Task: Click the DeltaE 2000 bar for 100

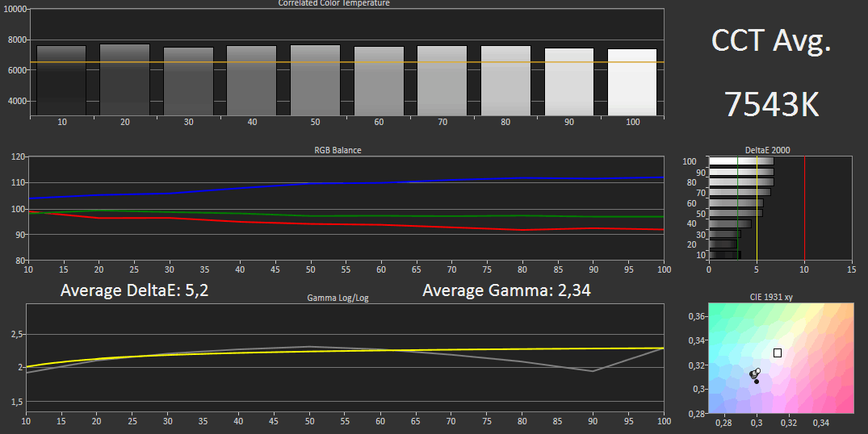Action: pos(741,161)
